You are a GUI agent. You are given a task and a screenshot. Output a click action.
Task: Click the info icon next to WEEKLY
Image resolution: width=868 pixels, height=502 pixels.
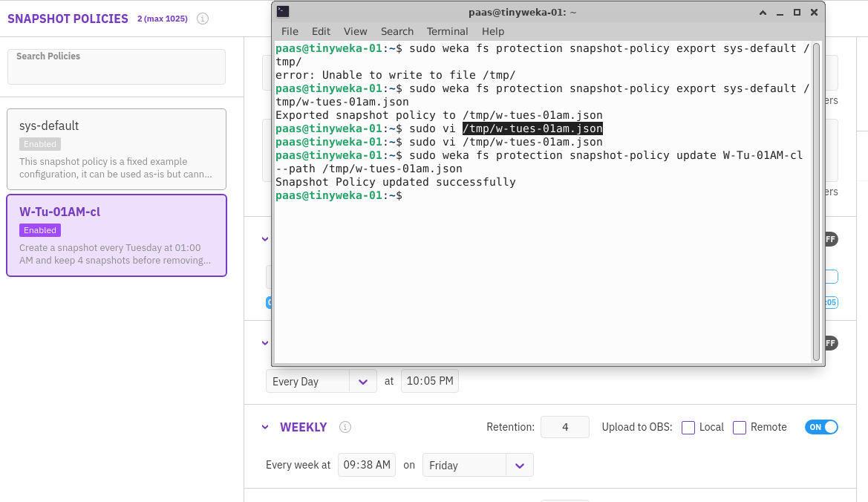pyautogui.click(x=345, y=427)
